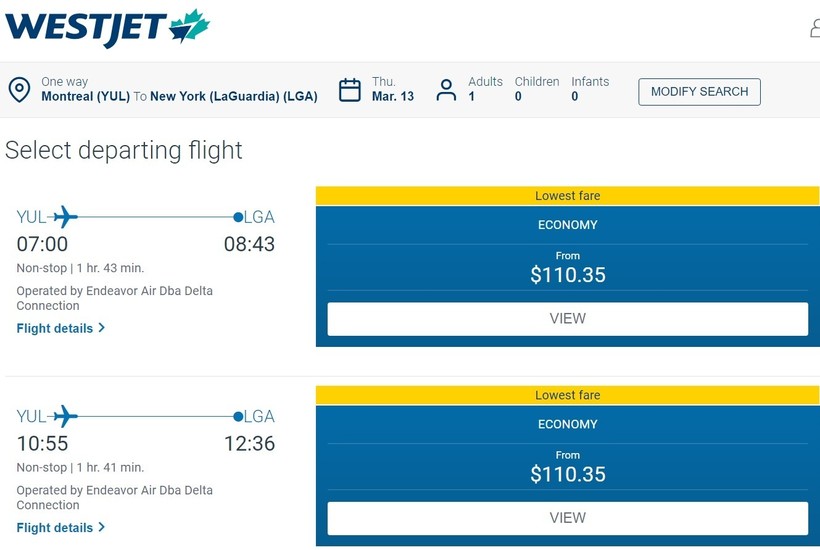Image resolution: width=820 pixels, height=550 pixels.
Task: Click the Montreal to New York route text
Action: [179, 97]
